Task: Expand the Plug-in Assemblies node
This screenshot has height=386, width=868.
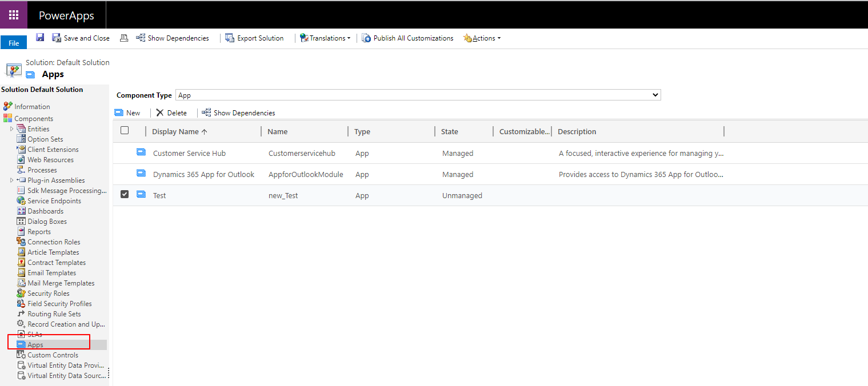Action: (x=11, y=180)
